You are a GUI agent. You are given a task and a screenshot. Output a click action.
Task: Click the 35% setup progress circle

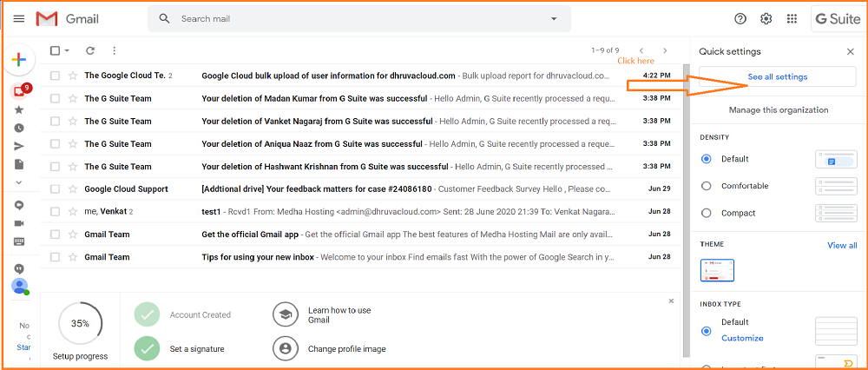tap(80, 323)
